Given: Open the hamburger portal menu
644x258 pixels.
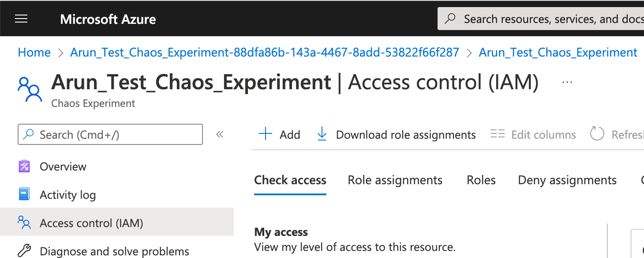Looking at the screenshot, I should click(x=21, y=19).
